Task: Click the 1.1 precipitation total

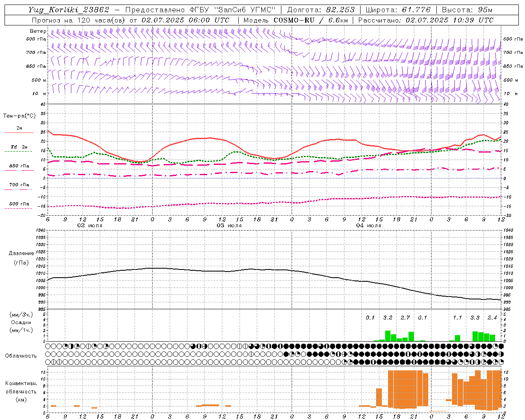Action: (x=457, y=317)
